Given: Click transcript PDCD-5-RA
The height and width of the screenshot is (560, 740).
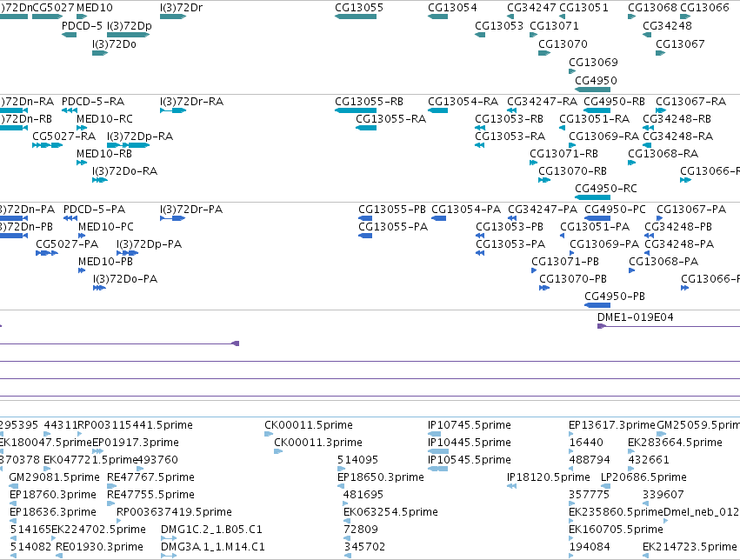Looking at the screenshot, I should pyautogui.click(x=93, y=102).
